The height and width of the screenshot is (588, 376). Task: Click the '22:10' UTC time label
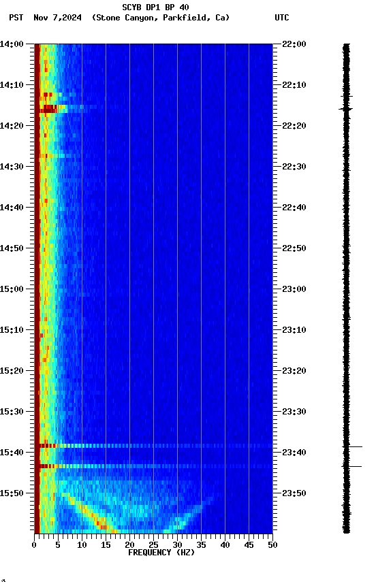[294, 85]
